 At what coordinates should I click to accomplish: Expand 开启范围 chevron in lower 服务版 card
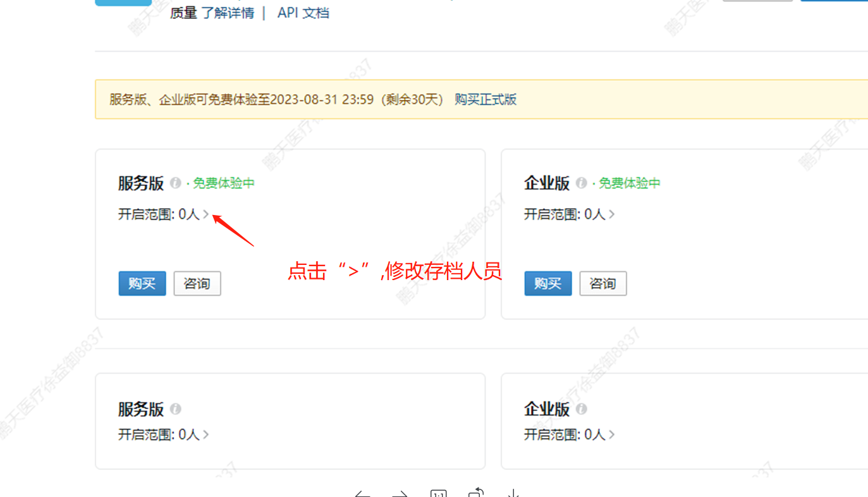pyautogui.click(x=205, y=434)
